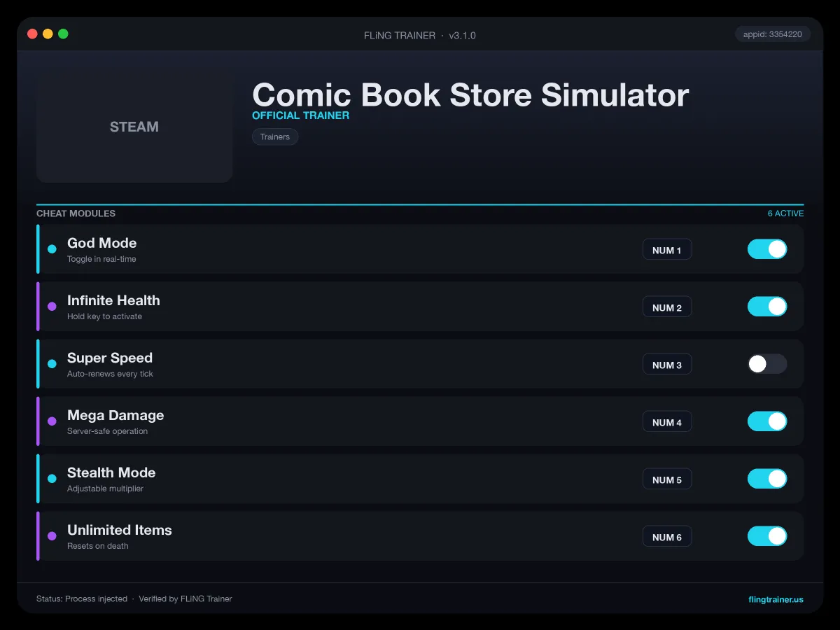Enable the Super Speed toggle
Viewport: 840px width, 630px height.
[x=767, y=364]
